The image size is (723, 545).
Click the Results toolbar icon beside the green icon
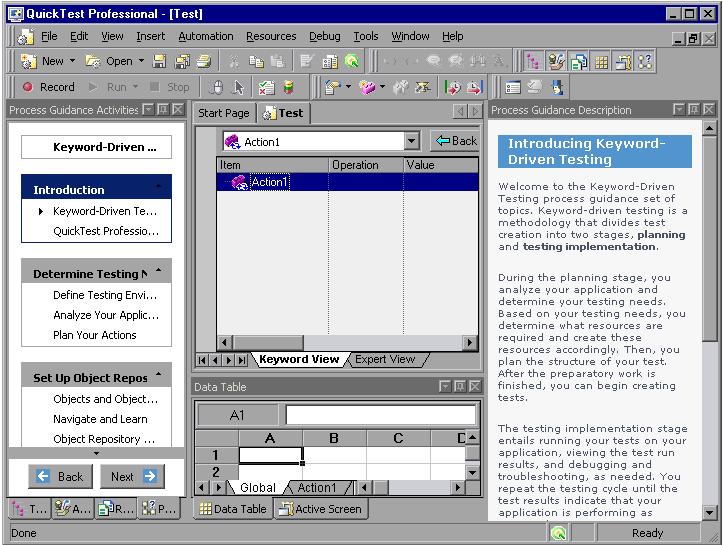pyautogui.click(x=330, y=61)
